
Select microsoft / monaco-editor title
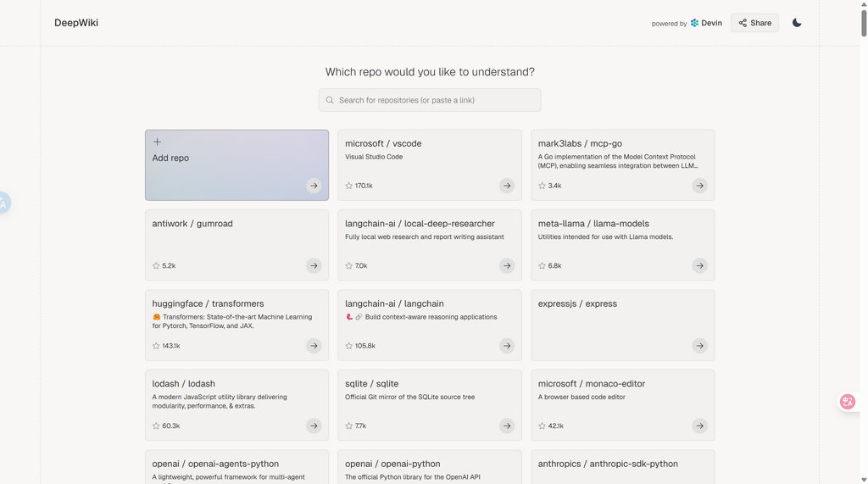point(592,384)
